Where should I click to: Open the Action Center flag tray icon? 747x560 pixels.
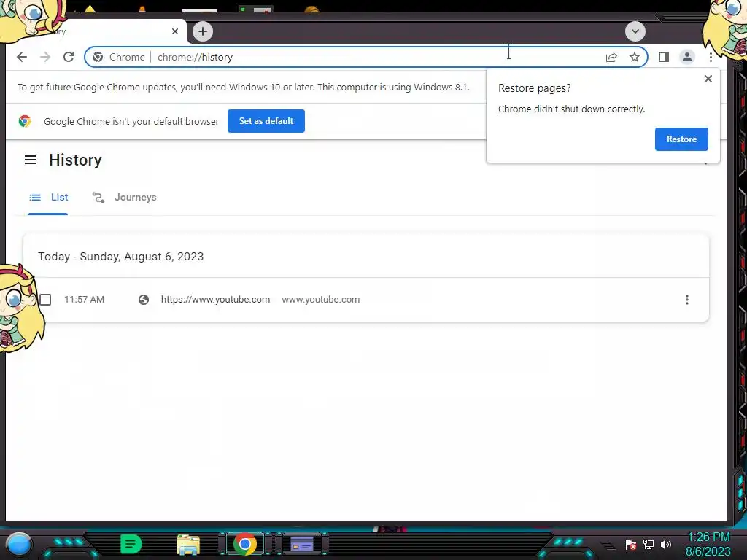tap(631, 545)
